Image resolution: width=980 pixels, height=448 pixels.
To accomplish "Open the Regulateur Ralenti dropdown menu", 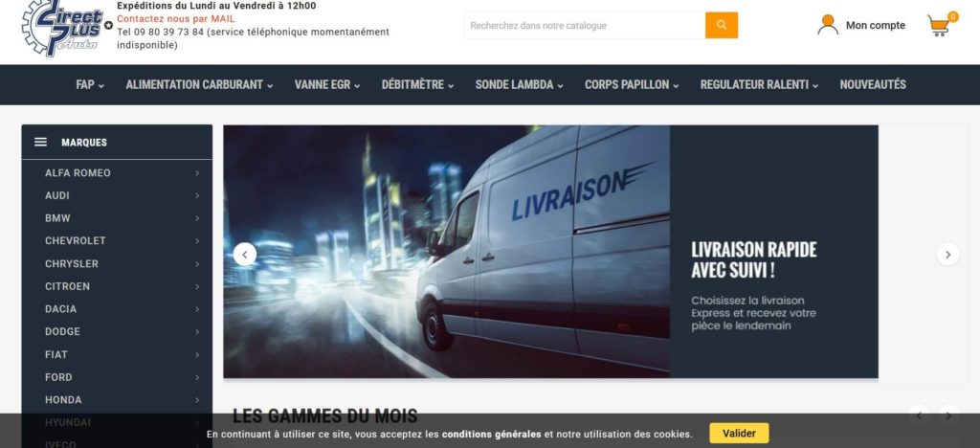I will click(759, 84).
